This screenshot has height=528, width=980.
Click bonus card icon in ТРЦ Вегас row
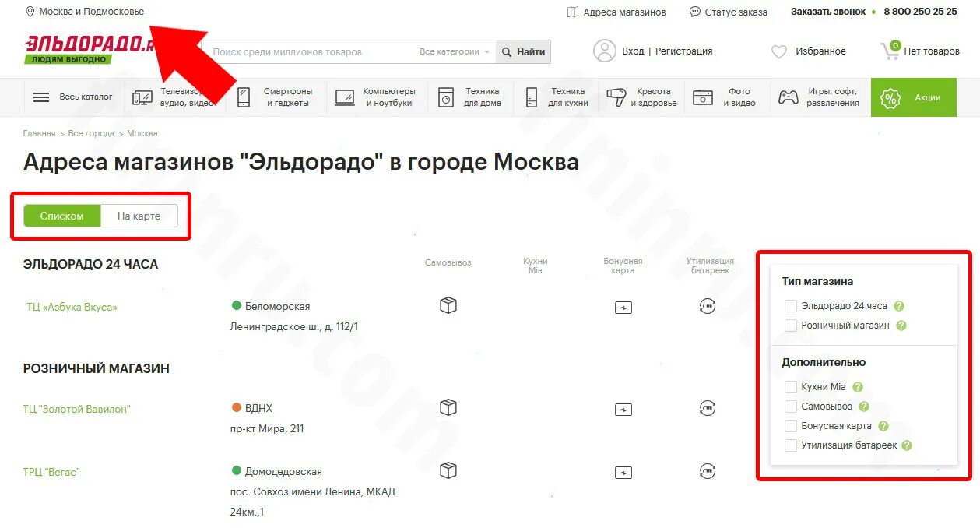623,473
